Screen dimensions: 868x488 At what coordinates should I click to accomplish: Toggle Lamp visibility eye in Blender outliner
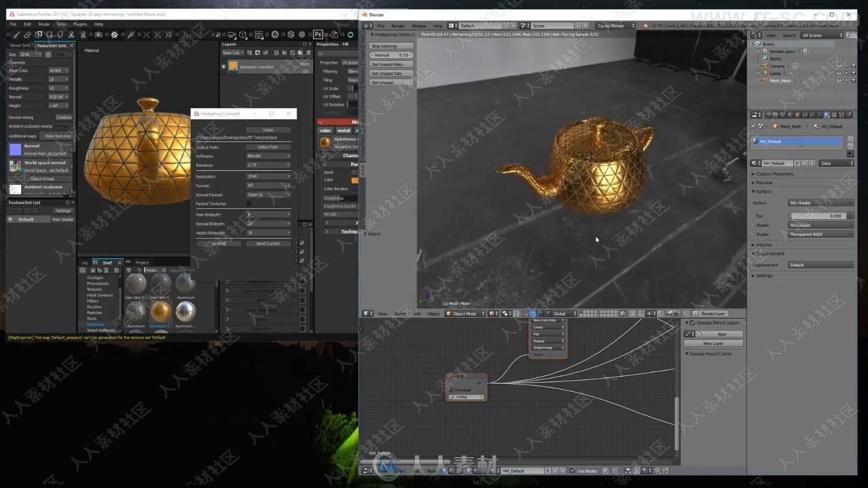(x=839, y=73)
